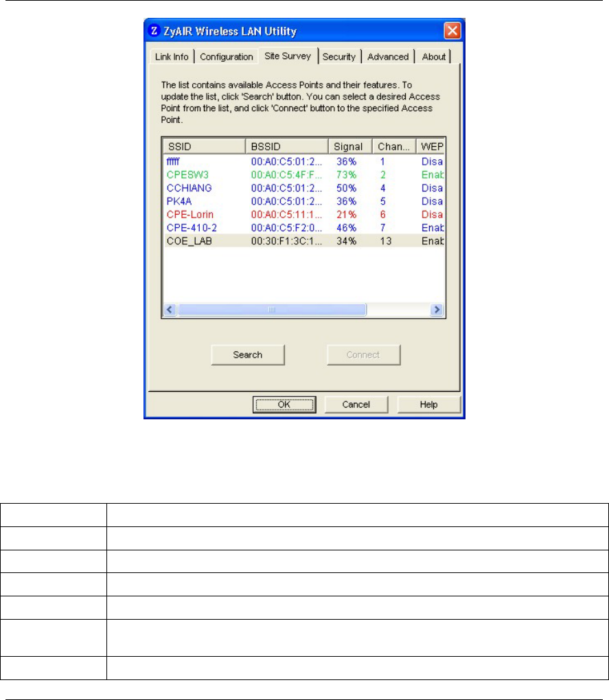The image size is (609, 700).
Task: Select the Site Survey tab
Action: point(288,56)
